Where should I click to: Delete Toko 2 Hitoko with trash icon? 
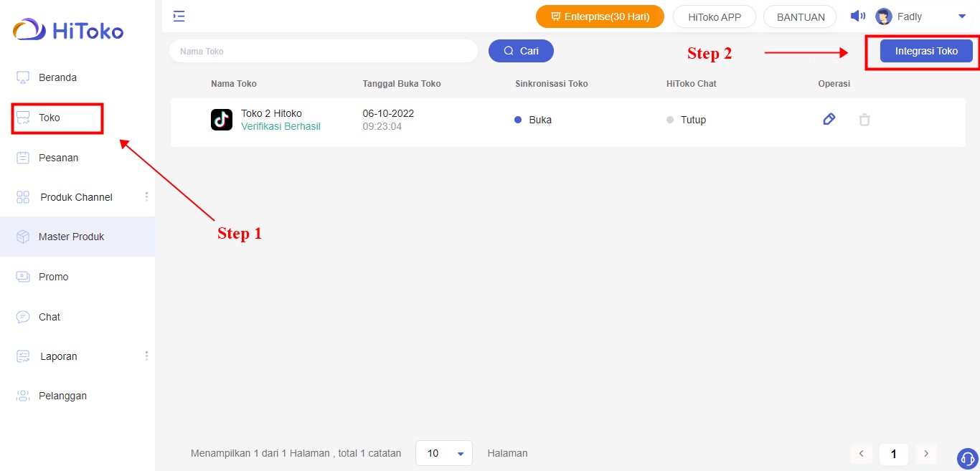pyautogui.click(x=864, y=120)
